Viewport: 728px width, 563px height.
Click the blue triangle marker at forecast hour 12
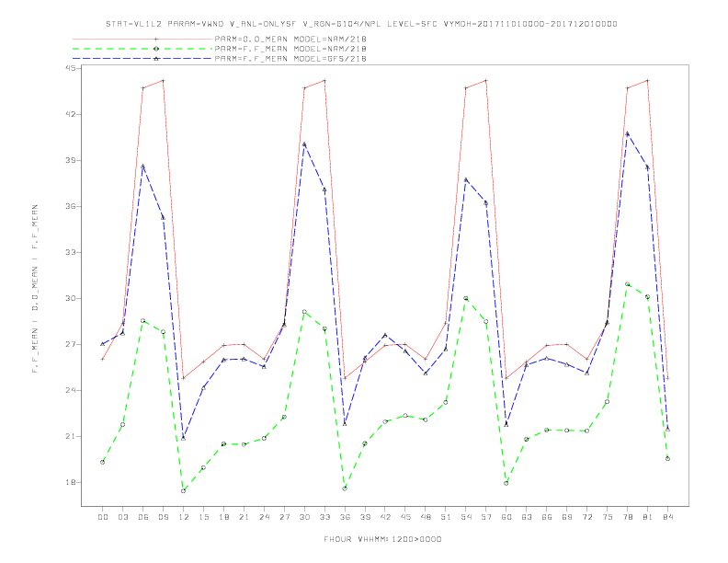pyautogui.click(x=184, y=438)
